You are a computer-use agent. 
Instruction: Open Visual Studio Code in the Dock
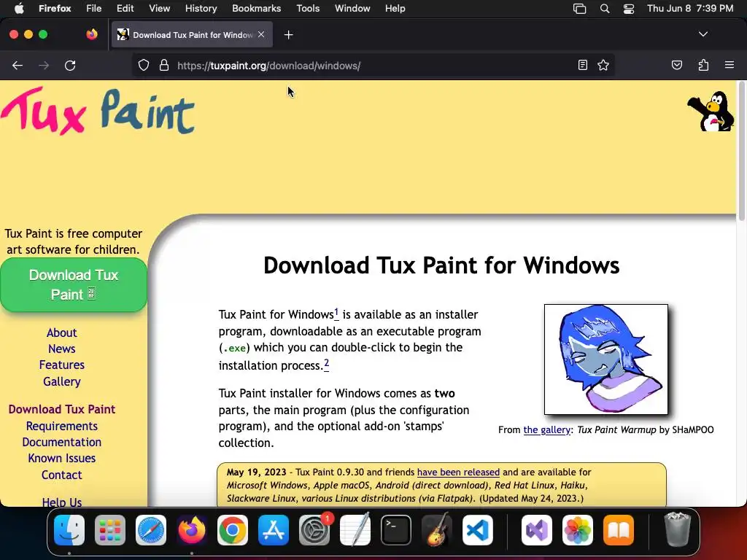point(477,530)
